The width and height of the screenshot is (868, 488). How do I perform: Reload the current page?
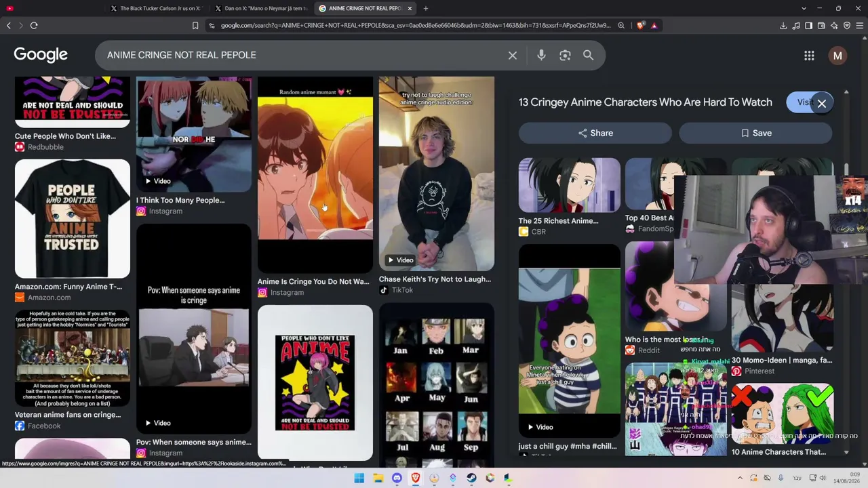34,26
